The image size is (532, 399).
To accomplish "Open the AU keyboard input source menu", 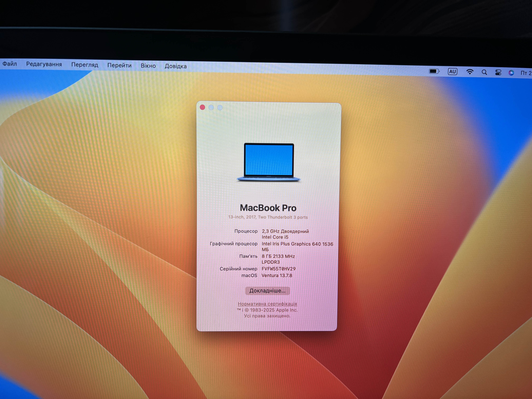I will 452,72.
